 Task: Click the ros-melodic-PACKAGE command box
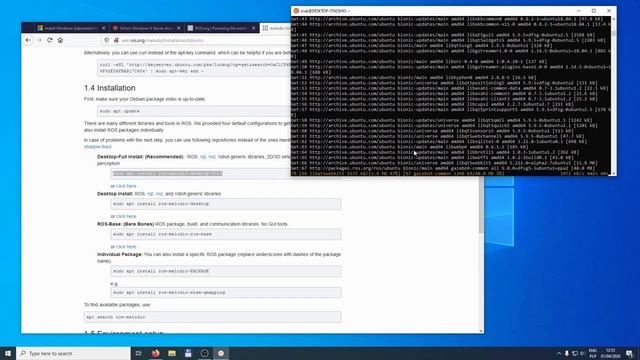point(226,271)
